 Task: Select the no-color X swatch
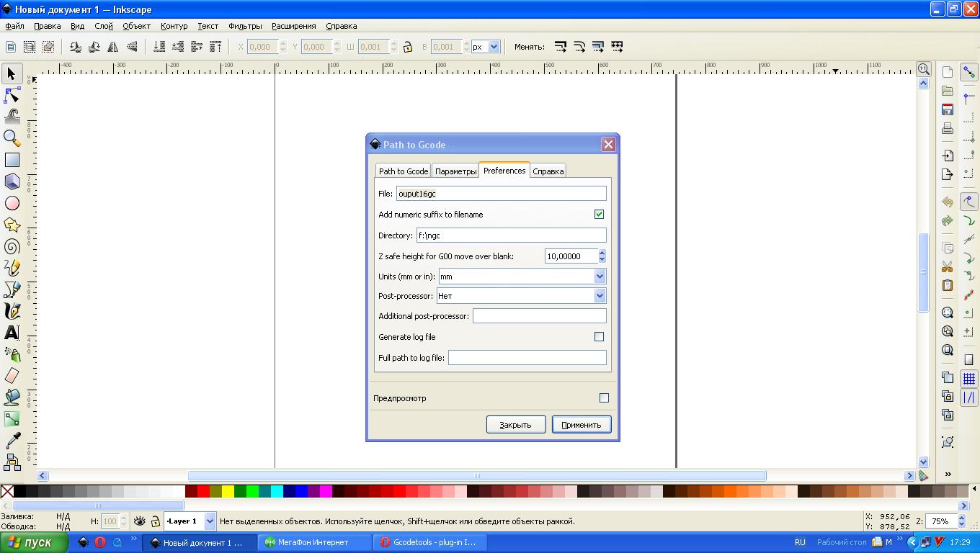pos(7,492)
